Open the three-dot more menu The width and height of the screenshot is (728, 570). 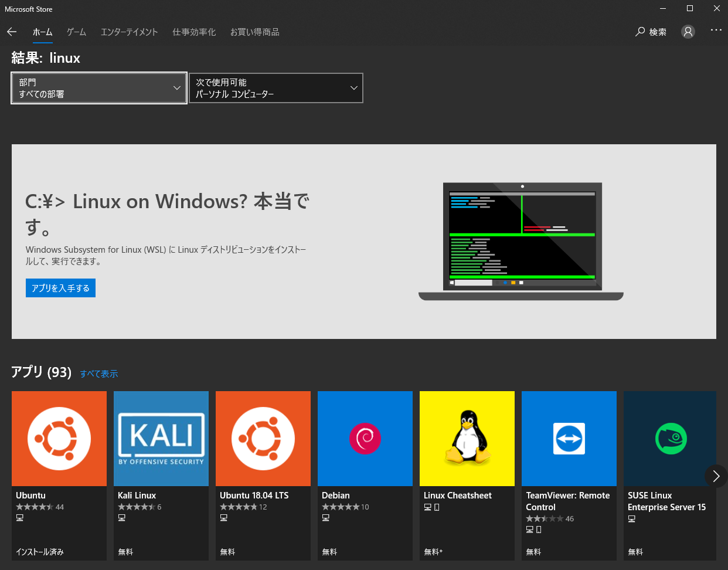coord(716,30)
